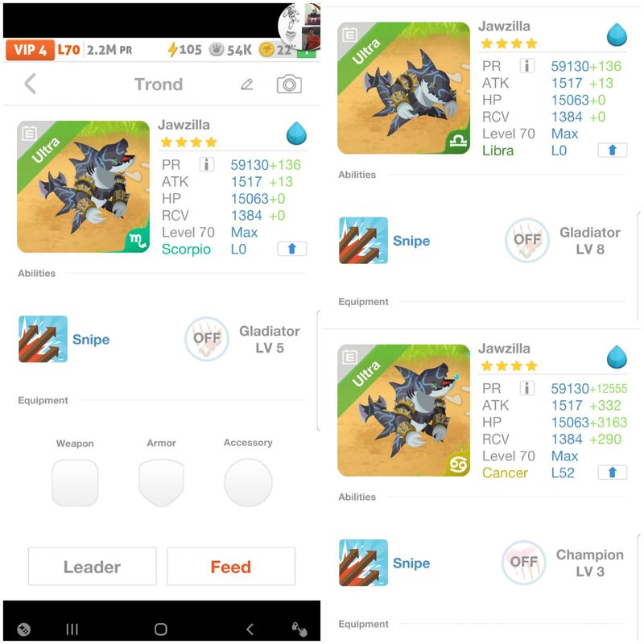Select the empty Weapon equipment slot
Image resolution: width=644 pixels, height=644 pixels.
click(x=75, y=482)
